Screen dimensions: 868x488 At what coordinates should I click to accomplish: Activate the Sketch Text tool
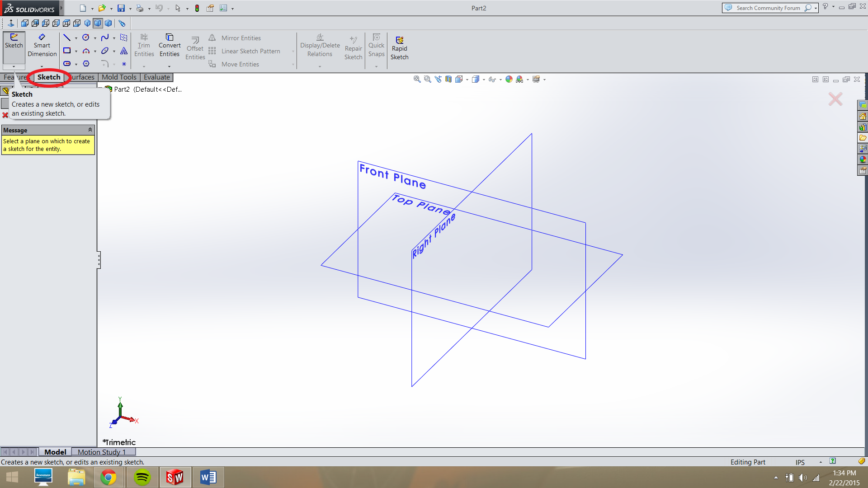click(x=123, y=51)
